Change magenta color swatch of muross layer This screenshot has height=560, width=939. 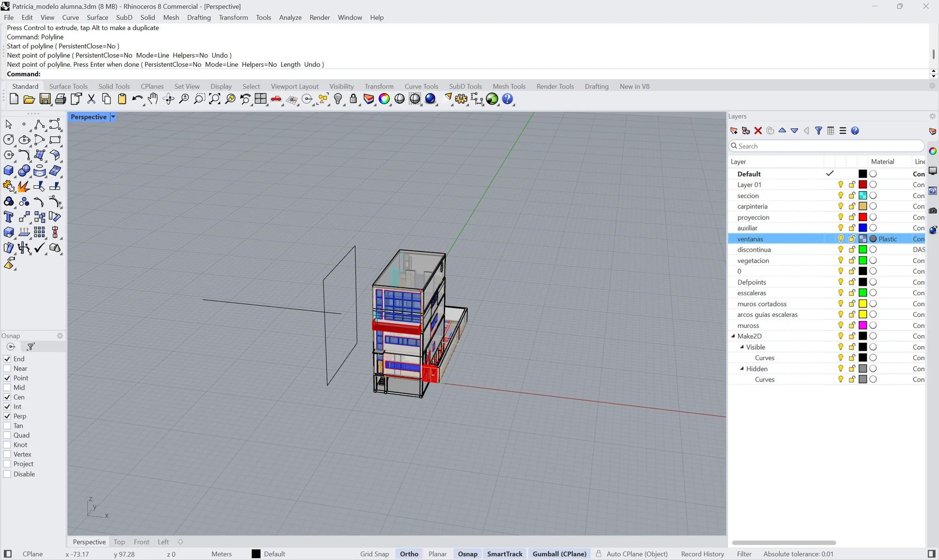863,325
